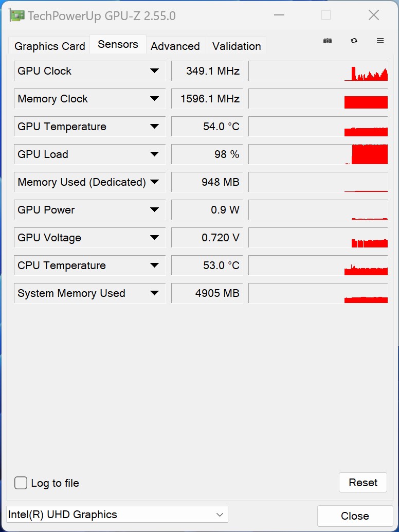
Task: Click the GPU Load history graph
Action: coord(318,154)
